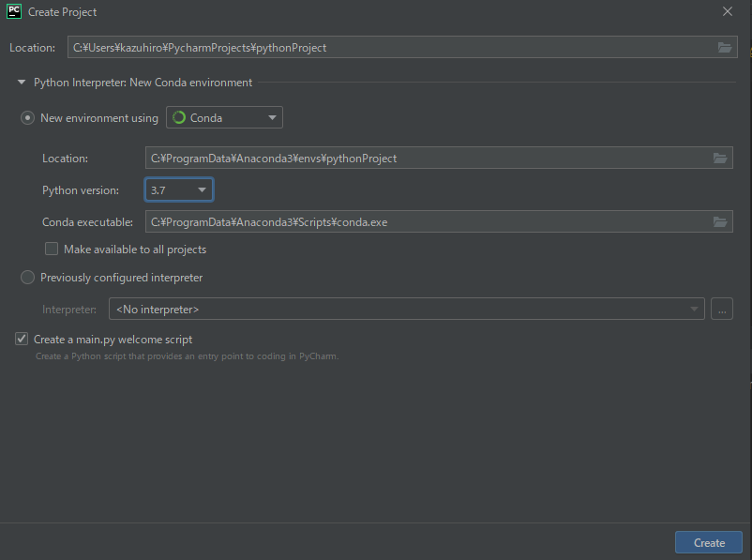Open the No interpreter dropdown list
Screen dimensions: 752x560
tap(407, 309)
